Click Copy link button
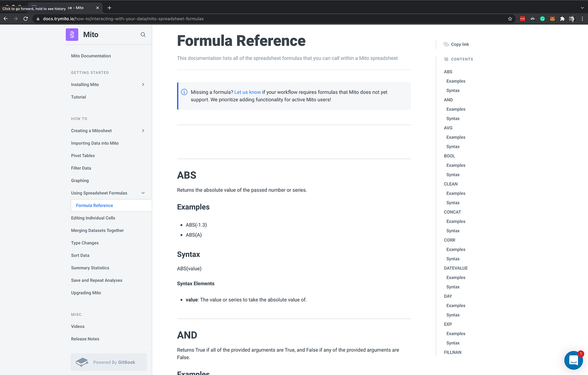This screenshot has height=375, width=588. point(456,44)
